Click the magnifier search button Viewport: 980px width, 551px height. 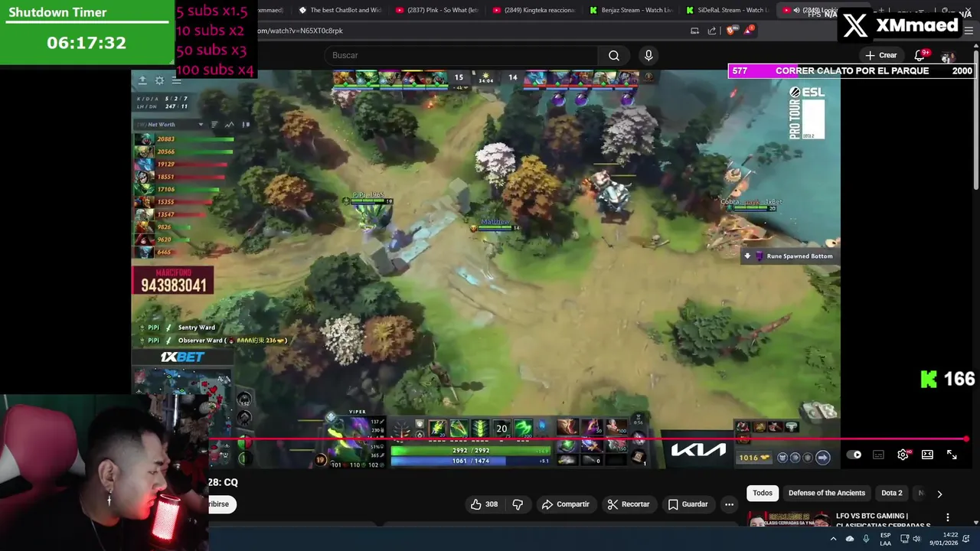pos(613,55)
